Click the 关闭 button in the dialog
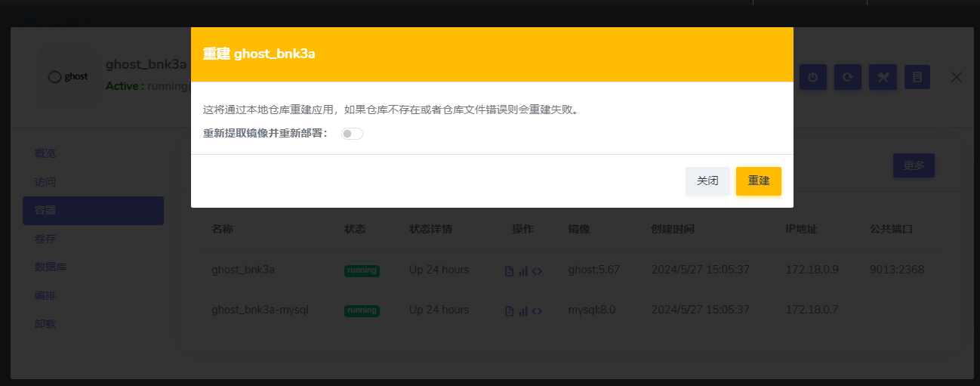The width and height of the screenshot is (980, 386). pos(707,181)
